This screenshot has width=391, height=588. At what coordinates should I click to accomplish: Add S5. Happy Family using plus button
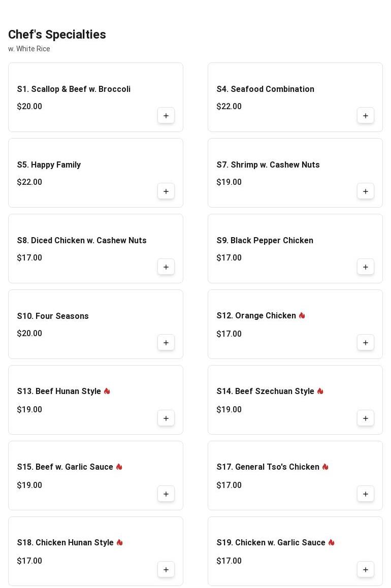pos(166,191)
